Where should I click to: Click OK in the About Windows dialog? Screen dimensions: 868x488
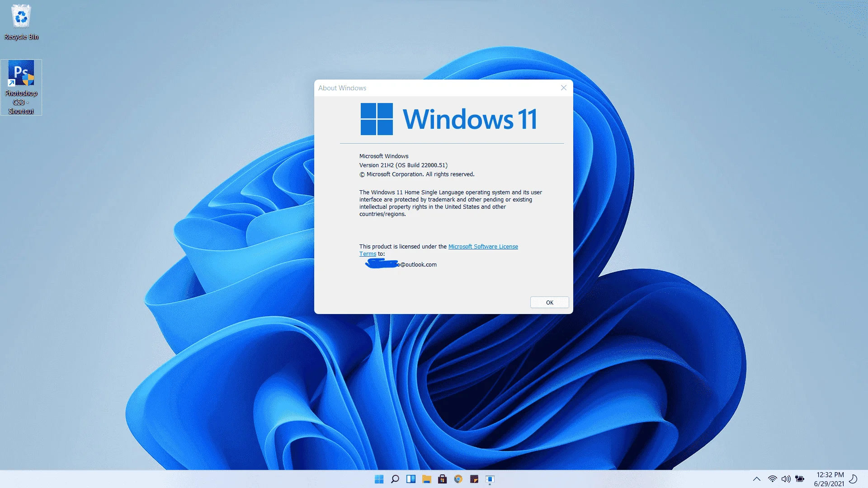pyautogui.click(x=549, y=302)
